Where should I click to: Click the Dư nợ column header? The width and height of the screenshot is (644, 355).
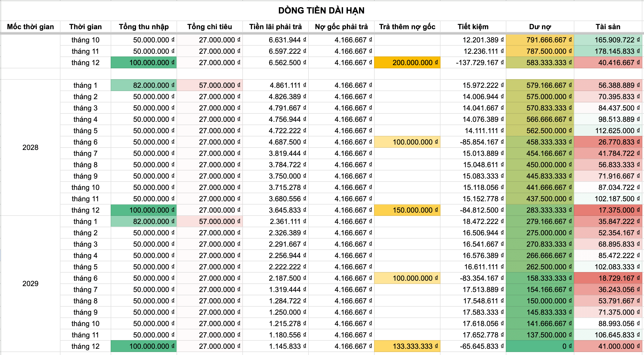pos(540,27)
